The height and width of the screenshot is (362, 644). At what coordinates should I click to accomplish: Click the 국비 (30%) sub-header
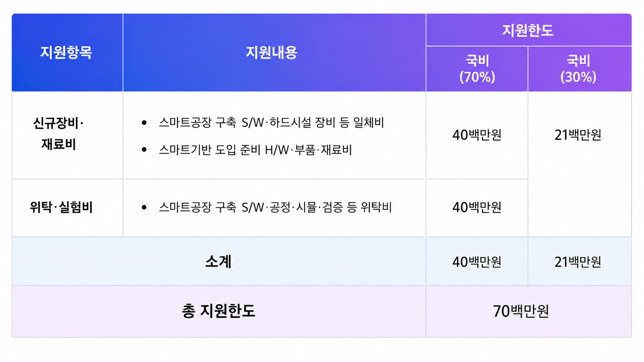click(579, 69)
